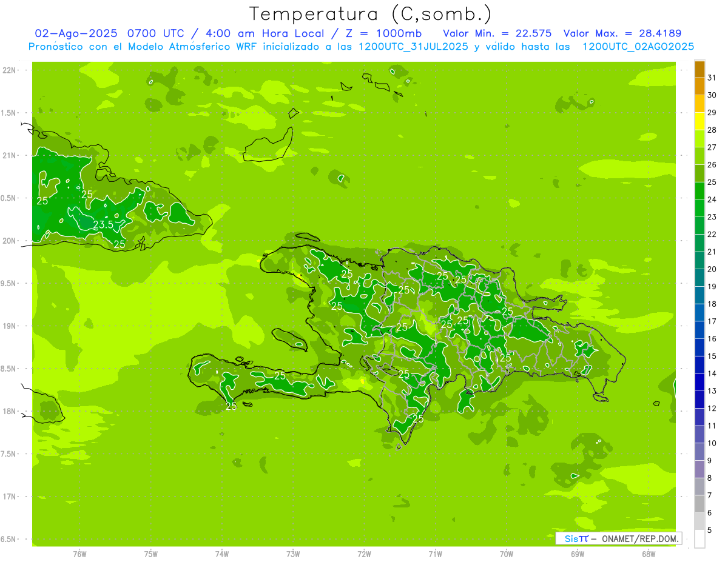Pick the legend swatch between 26 and 27
The image size is (728, 562).
699,156
